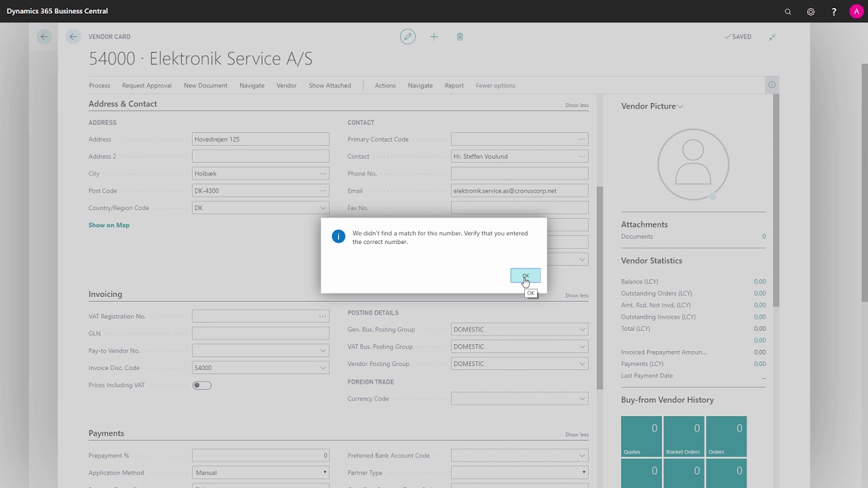
Task: Open the Request Approval menu
Action: [146, 85]
